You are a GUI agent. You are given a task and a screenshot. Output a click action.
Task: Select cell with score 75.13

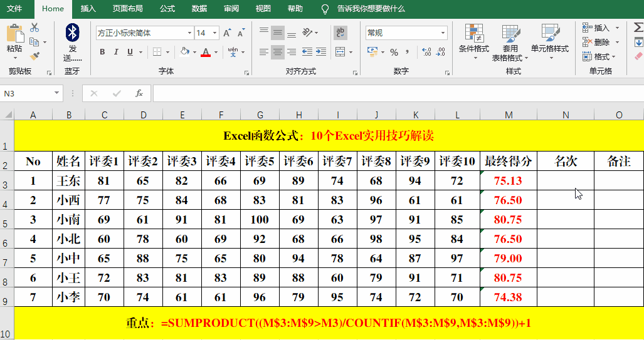[x=509, y=181]
